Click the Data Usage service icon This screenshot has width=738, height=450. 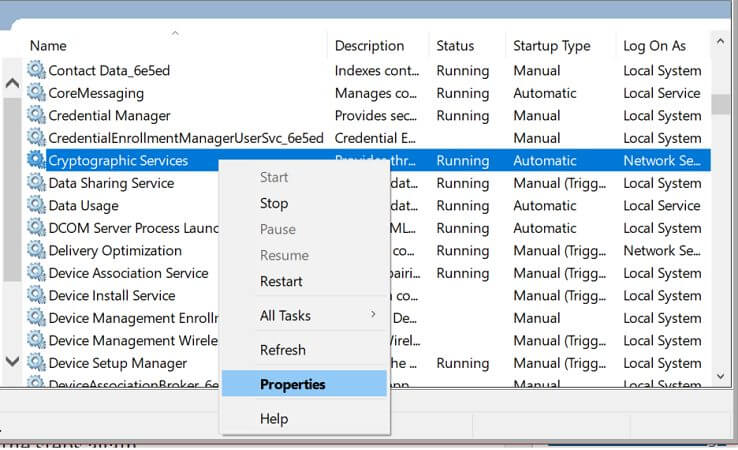click(x=37, y=206)
